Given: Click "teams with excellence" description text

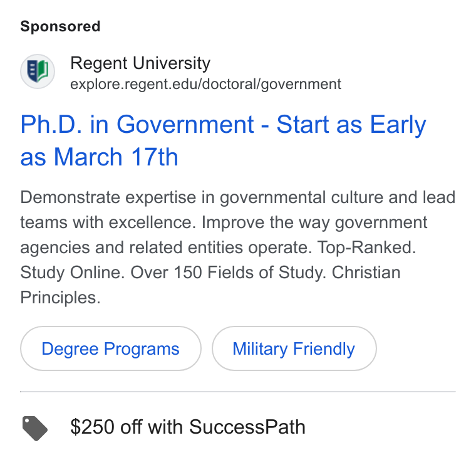Looking at the screenshot, I should pyautogui.click(x=106, y=222).
